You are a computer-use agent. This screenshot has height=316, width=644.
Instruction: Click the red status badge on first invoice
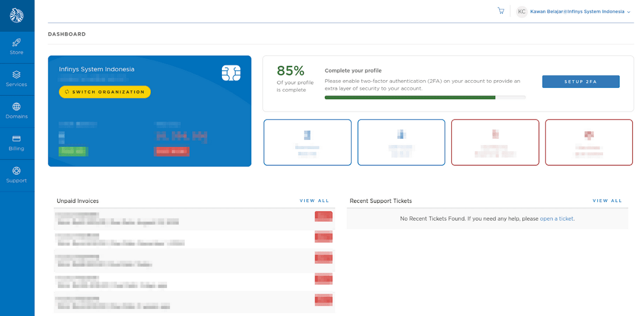point(323,216)
